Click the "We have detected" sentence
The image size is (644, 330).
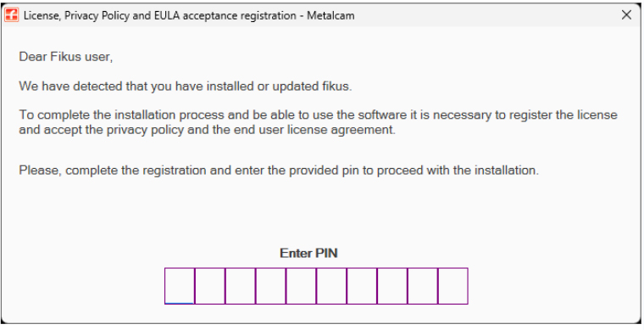(186, 87)
